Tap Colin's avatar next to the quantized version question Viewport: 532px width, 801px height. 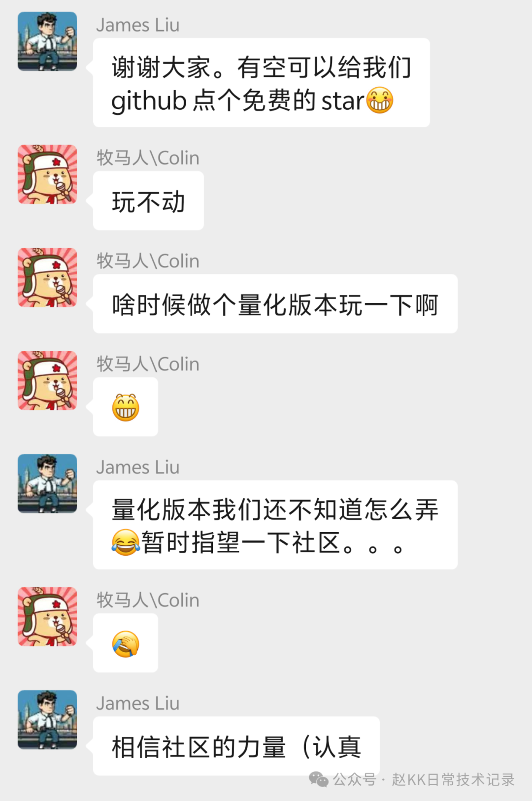coord(47,277)
